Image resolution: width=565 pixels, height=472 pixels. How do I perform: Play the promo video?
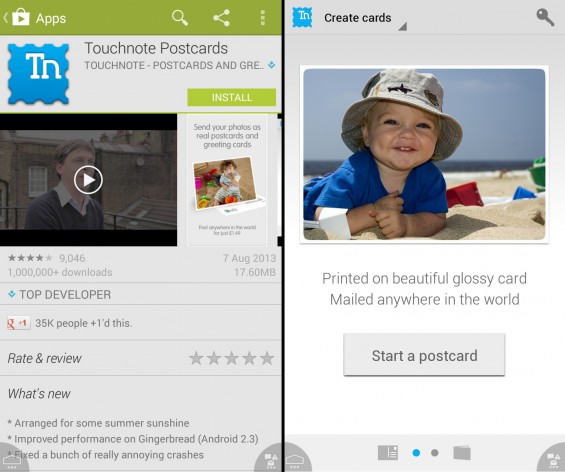88,180
